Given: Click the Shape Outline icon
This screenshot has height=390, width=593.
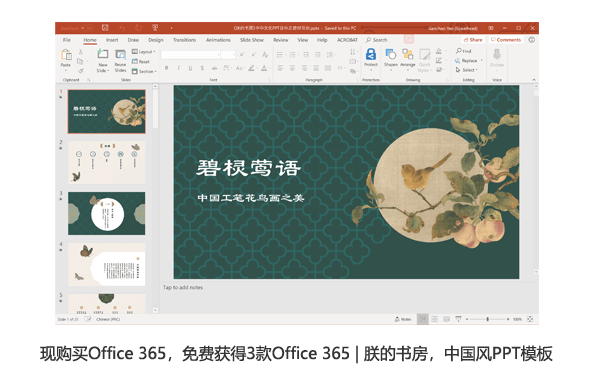Looking at the screenshot, I should pyautogui.click(x=439, y=61).
